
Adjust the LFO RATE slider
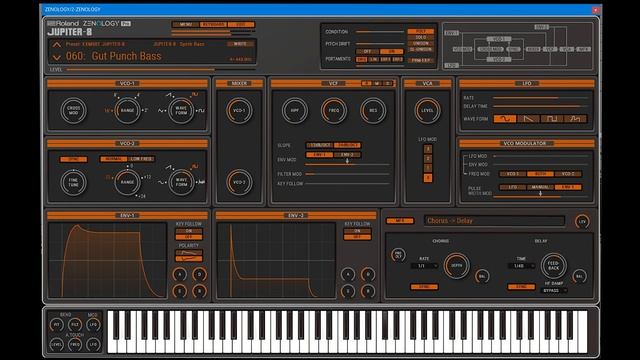point(540,98)
